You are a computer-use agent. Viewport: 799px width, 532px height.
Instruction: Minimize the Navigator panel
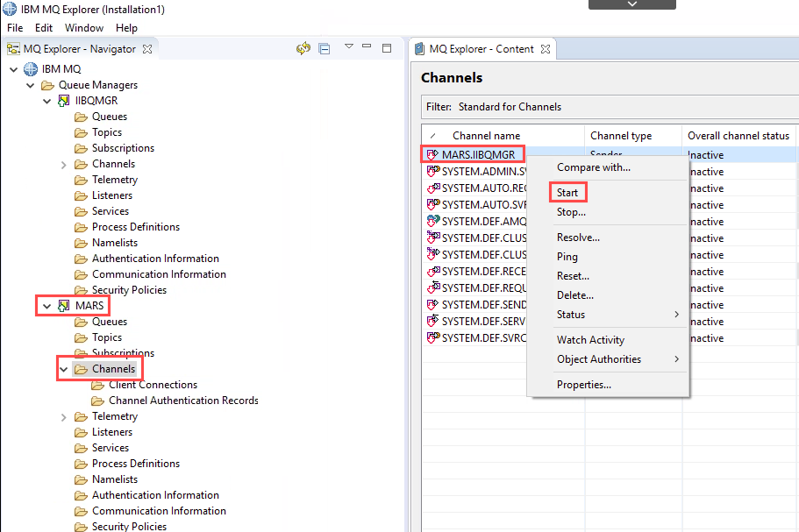coord(367,46)
